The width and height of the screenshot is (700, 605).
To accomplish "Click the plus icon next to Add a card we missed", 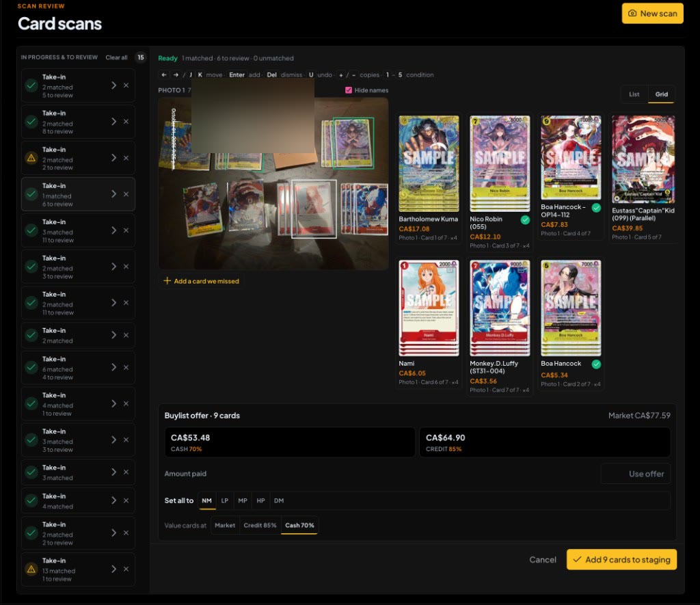I will (x=167, y=281).
